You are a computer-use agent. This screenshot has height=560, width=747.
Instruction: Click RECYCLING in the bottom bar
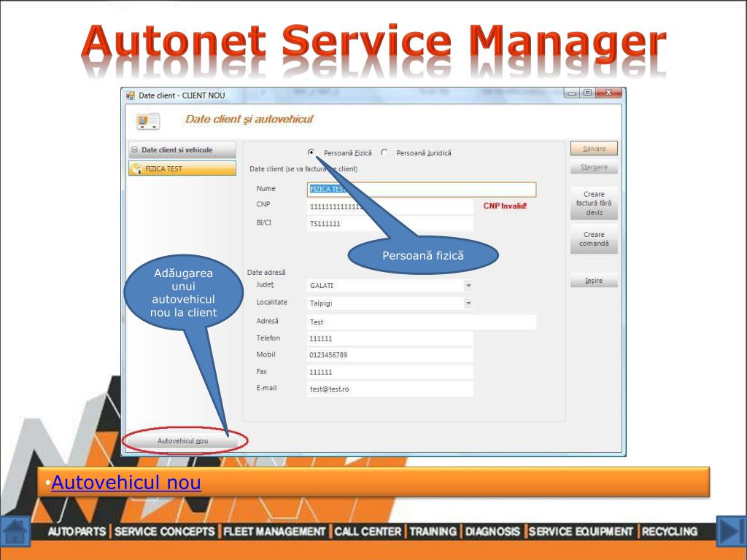670,532
